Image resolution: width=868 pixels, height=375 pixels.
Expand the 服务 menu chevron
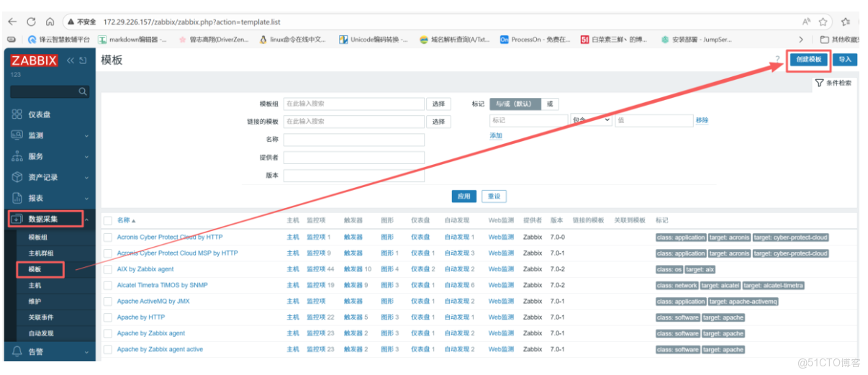[86, 156]
